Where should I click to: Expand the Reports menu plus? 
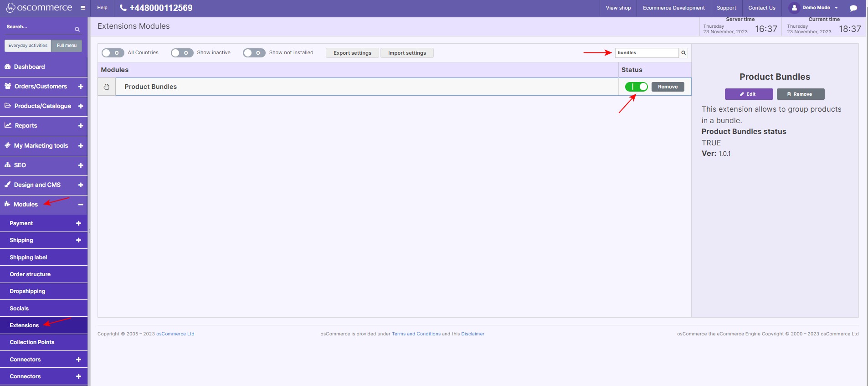tap(81, 126)
